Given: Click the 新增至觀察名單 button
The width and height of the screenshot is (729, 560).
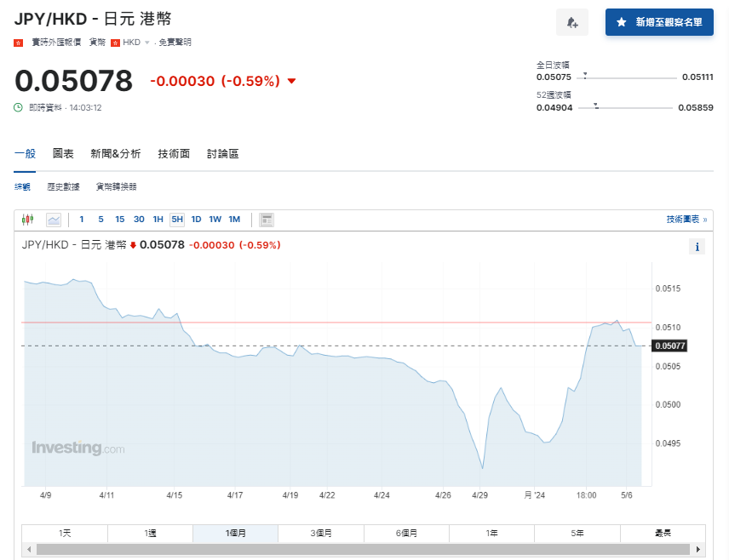Looking at the screenshot, I should (x=659, y=22).
